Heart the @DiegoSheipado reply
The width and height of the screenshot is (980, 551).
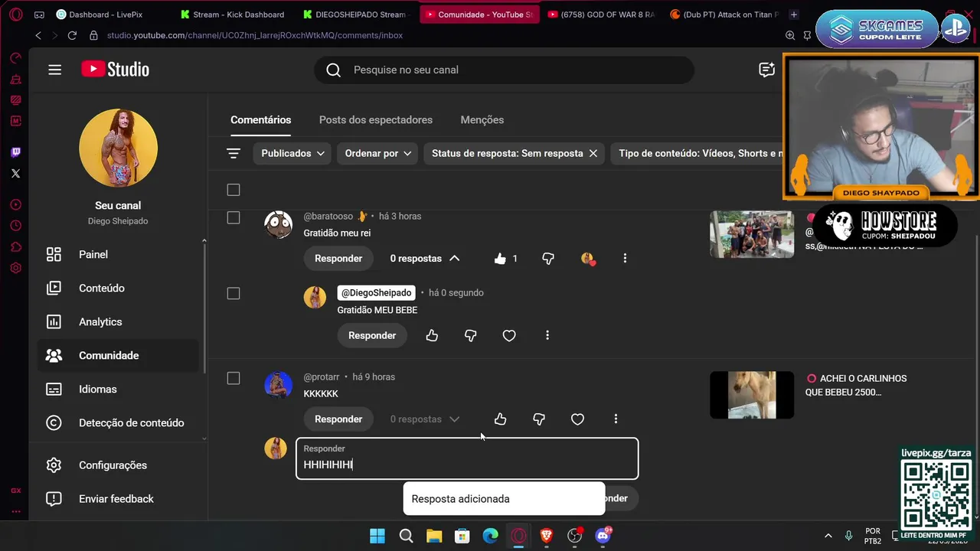[x=509, y=335]
